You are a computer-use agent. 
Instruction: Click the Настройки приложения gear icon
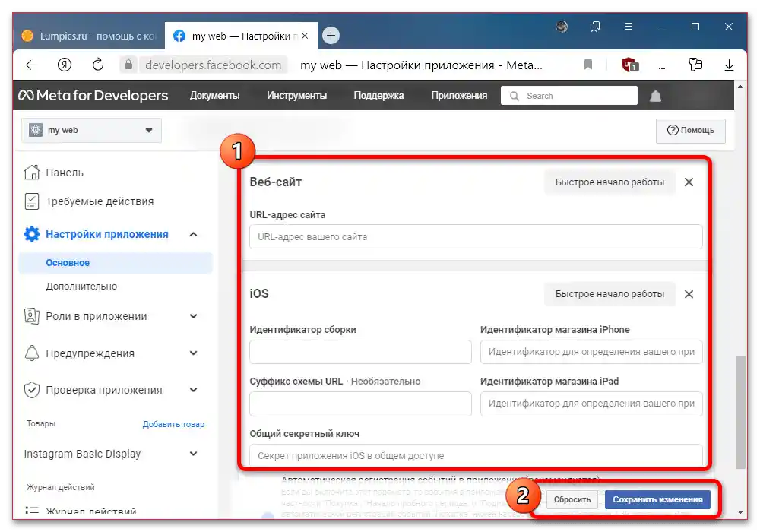(32, 234)
